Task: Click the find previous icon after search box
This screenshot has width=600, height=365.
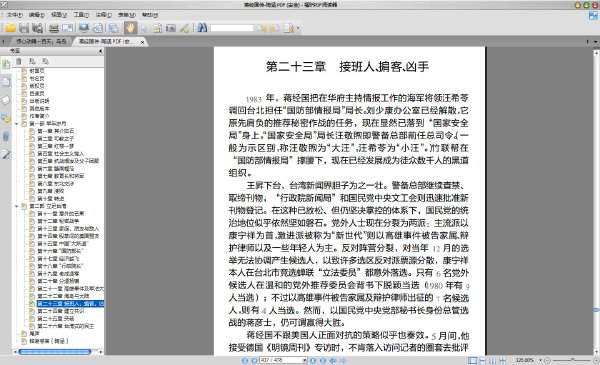Action: coord(261,28)
